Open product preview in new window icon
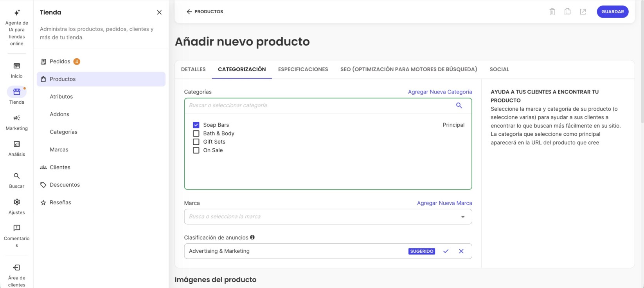 [583, 12]
